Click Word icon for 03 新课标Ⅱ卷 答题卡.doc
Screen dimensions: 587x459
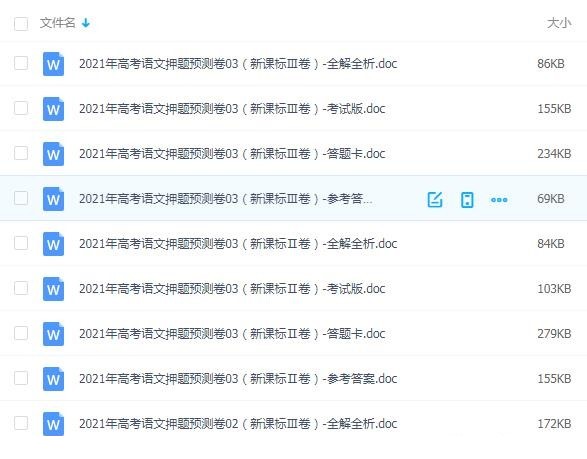53,334
